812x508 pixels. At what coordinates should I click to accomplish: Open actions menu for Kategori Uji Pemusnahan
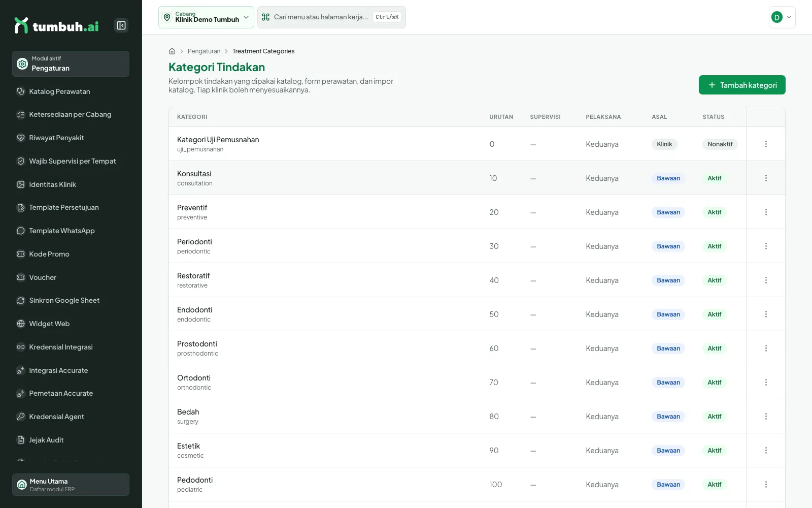766,144
